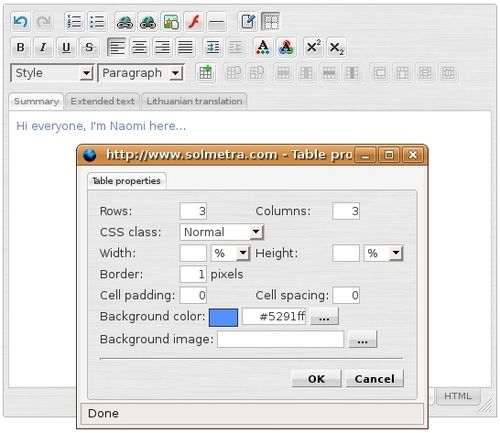Click the #5291ff color code field
The width and height of the screenshot is (500, 433).
point(274,316)
